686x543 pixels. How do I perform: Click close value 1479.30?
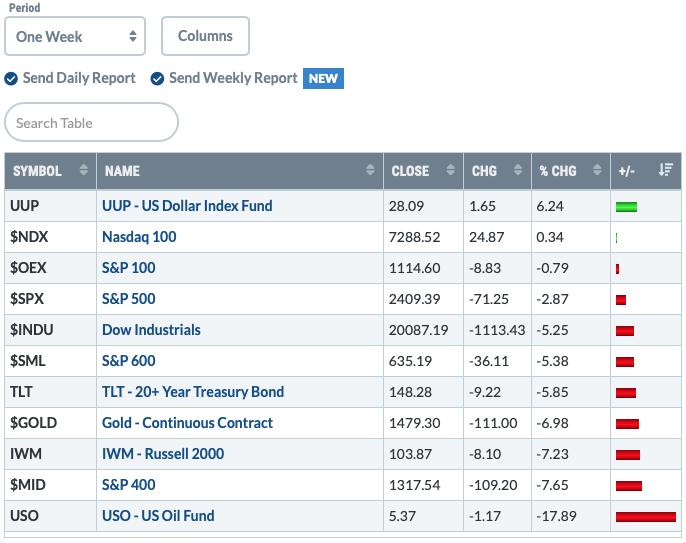tap(414, 424)
